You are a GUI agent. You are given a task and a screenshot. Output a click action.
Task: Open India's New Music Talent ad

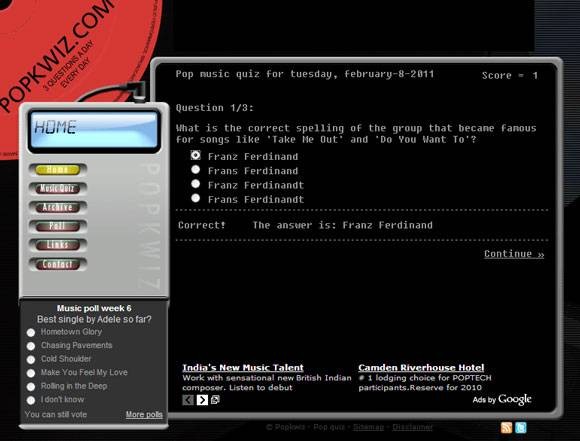[243, 367]
